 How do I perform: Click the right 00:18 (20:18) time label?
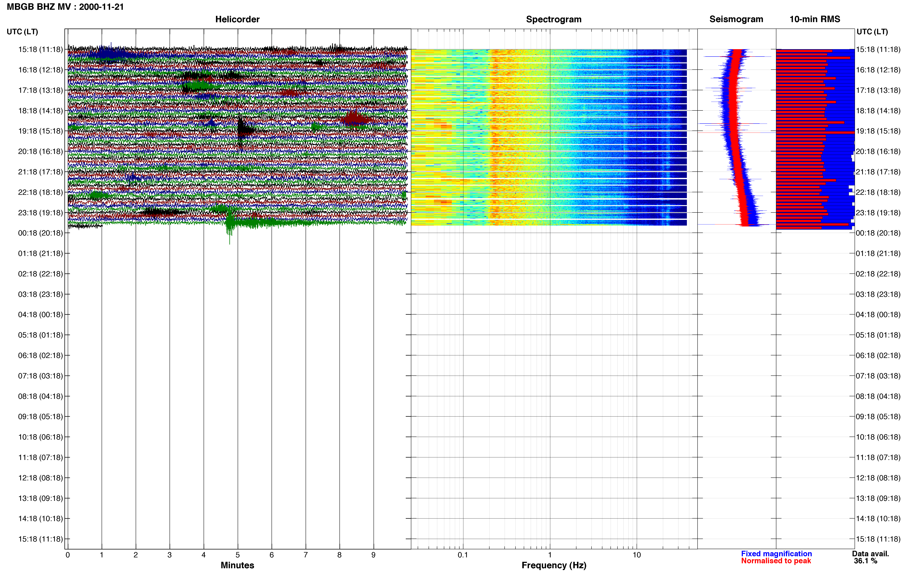(x=878, y=233)
